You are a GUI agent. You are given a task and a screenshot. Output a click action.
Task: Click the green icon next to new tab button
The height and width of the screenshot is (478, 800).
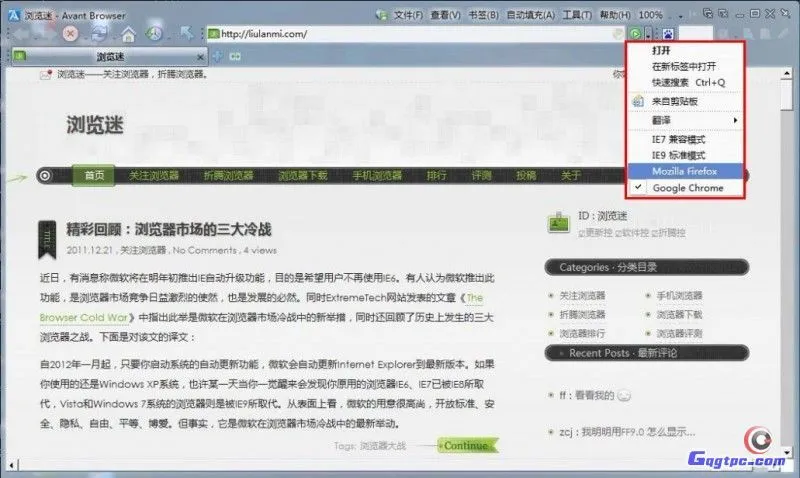[235, 56]
